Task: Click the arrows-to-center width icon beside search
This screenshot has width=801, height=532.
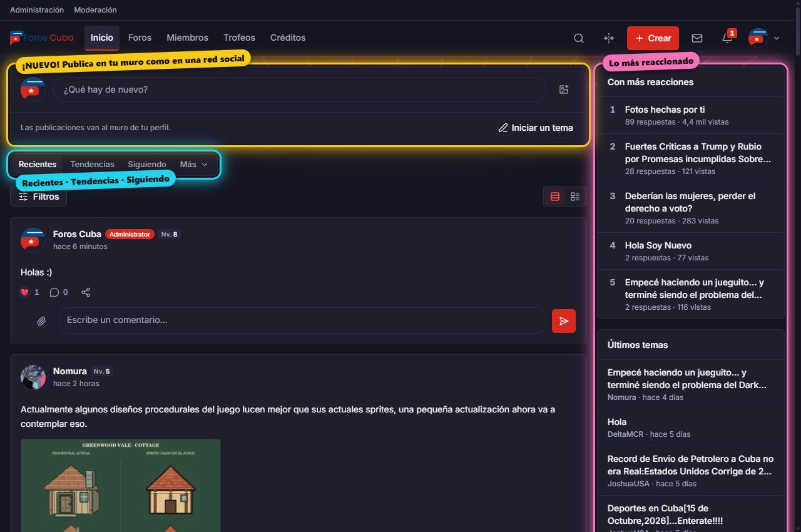Action: [x=609, y=38]
